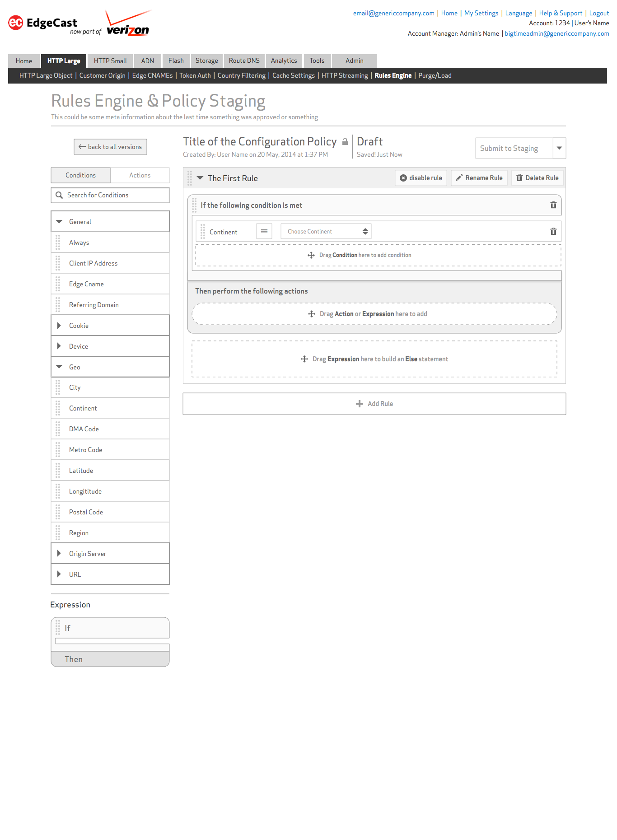Open the Choose Continent dropdown
The width and height of the screenshot is (617, 840).
click(326, 231)
